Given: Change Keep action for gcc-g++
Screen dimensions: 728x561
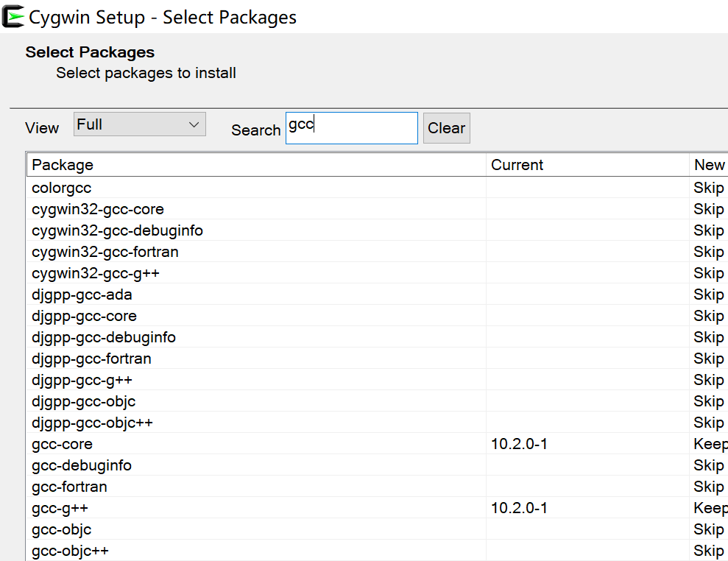Looking at the screenshot, I should pyautogui.click(x=710, y=508).
